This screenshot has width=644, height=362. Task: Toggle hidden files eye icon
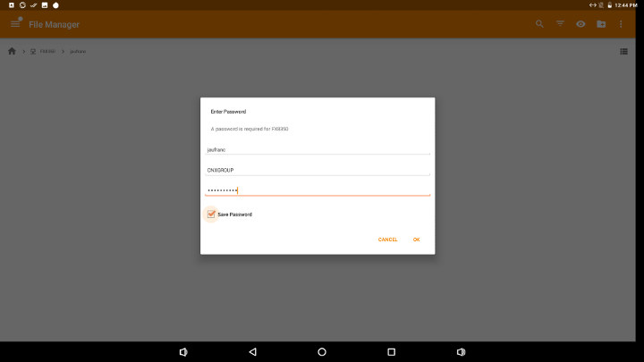pos(580,24)
